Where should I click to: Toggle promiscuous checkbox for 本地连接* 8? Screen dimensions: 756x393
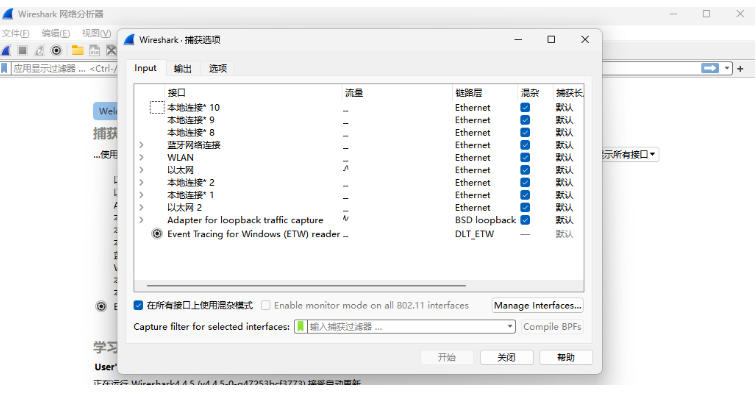pos(525,133)
